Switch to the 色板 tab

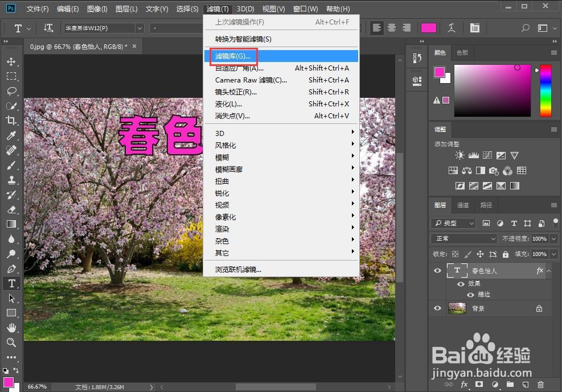point(462,52)
